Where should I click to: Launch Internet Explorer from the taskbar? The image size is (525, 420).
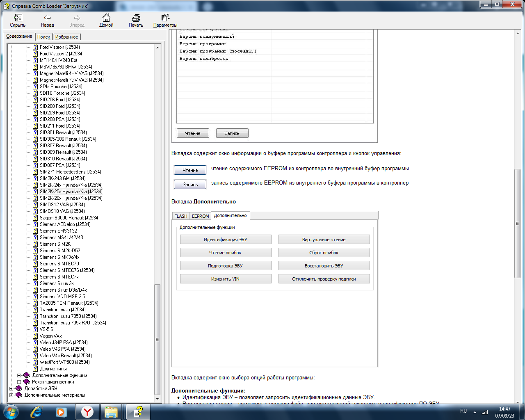[37, 411]
